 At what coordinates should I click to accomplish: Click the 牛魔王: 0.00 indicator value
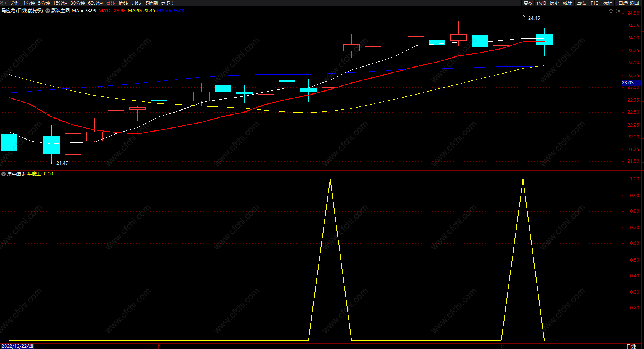[x=40, y=174]
